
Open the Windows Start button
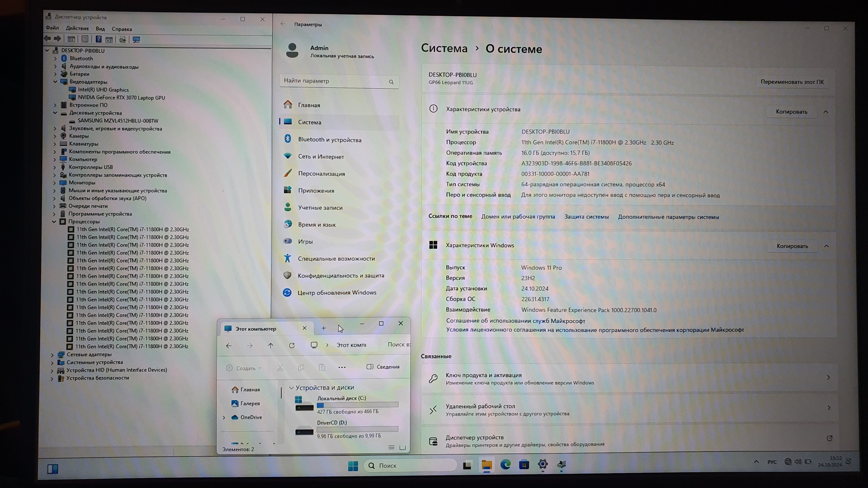pyautogui.click(x=353, y=466)
